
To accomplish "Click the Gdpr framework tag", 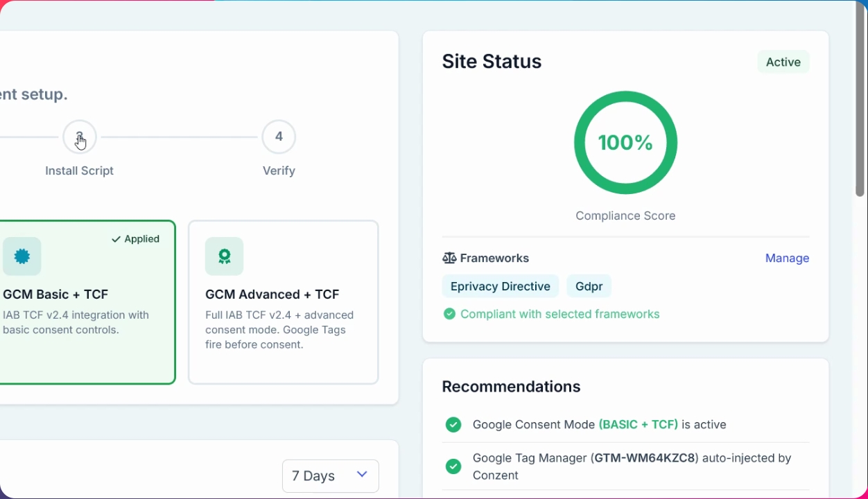I will click(589, 286).
